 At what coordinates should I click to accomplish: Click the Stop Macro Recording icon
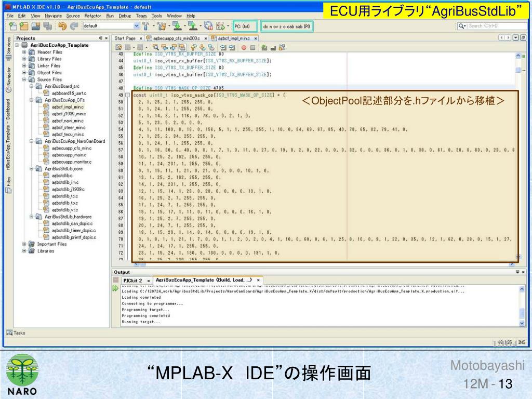pos(252,47)
